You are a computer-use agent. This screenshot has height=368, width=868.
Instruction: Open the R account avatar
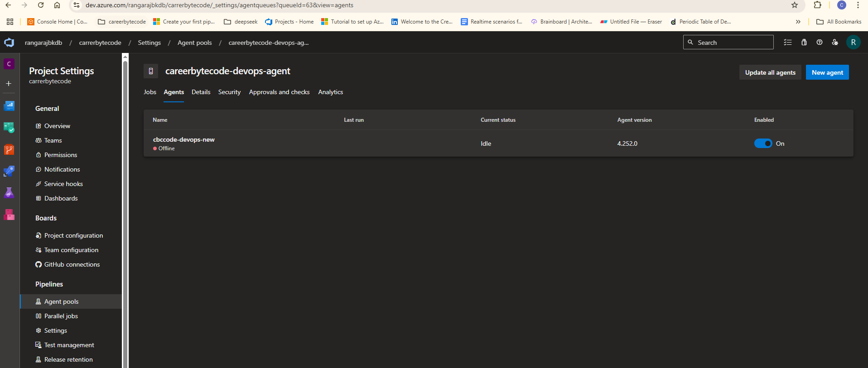(x=854, y=43)
